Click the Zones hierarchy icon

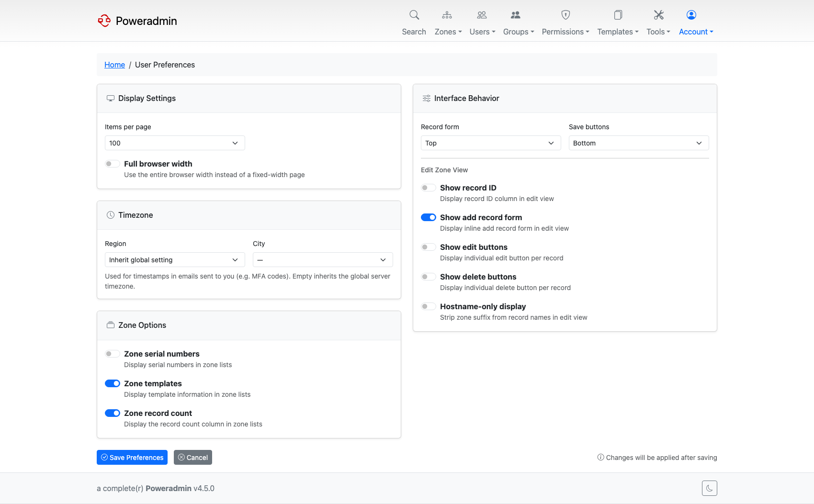447,15
